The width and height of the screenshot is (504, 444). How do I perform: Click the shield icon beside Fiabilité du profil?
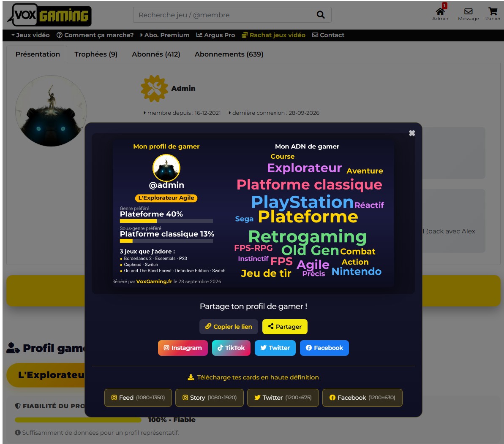pyautogui.click(x=18, y=406)
